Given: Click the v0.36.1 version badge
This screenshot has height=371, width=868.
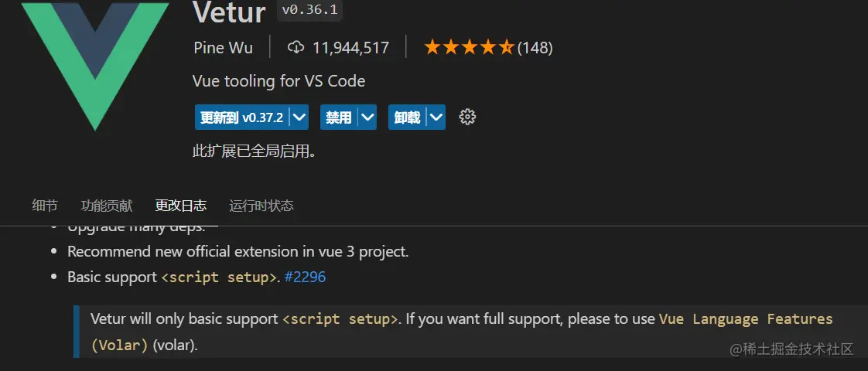Looking at the screenshot, I should point(309,11).
